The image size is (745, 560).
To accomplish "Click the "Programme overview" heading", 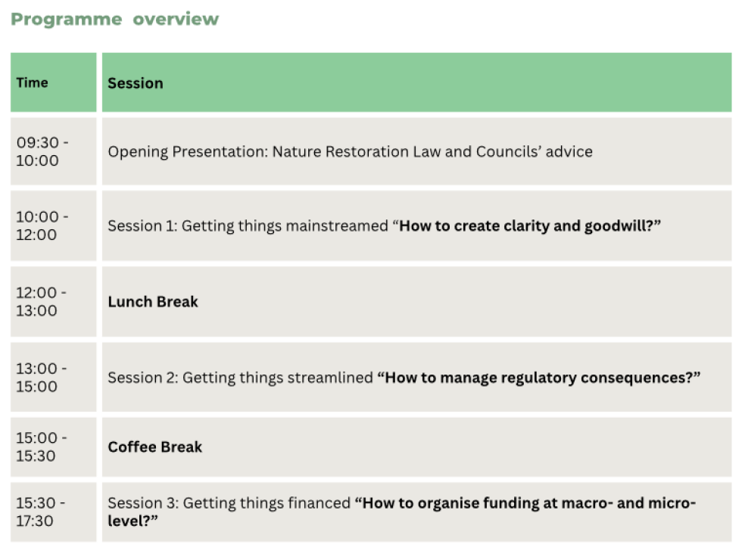I will coord(114,20).
